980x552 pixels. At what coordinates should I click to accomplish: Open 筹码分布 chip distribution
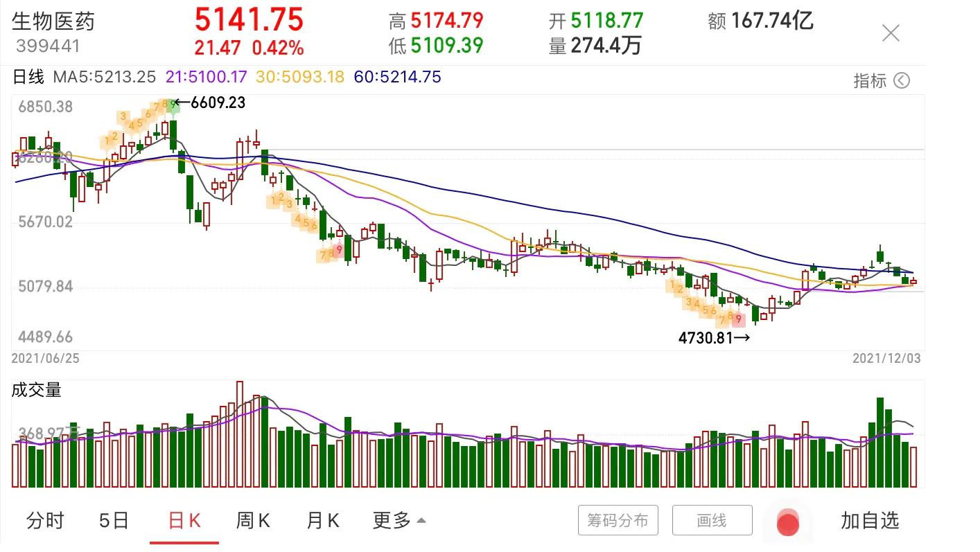[x=618, y=520]
